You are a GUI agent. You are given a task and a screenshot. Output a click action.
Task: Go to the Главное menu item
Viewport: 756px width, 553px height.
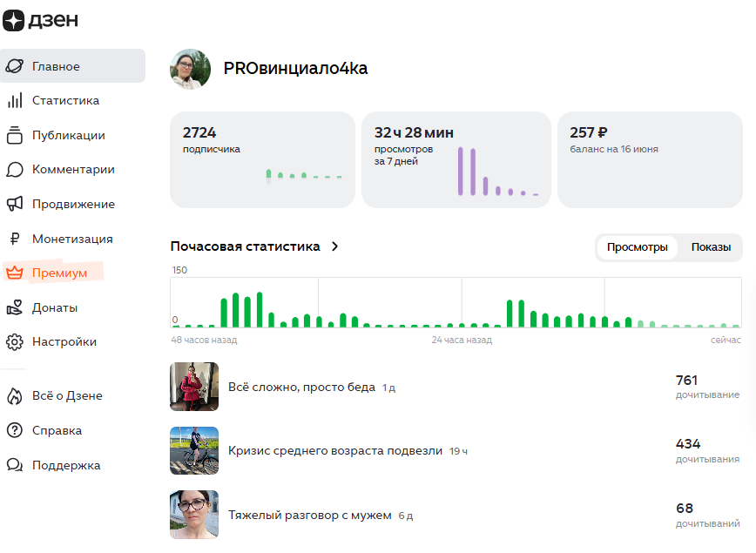pyautogui.click(x=72, y=66)
